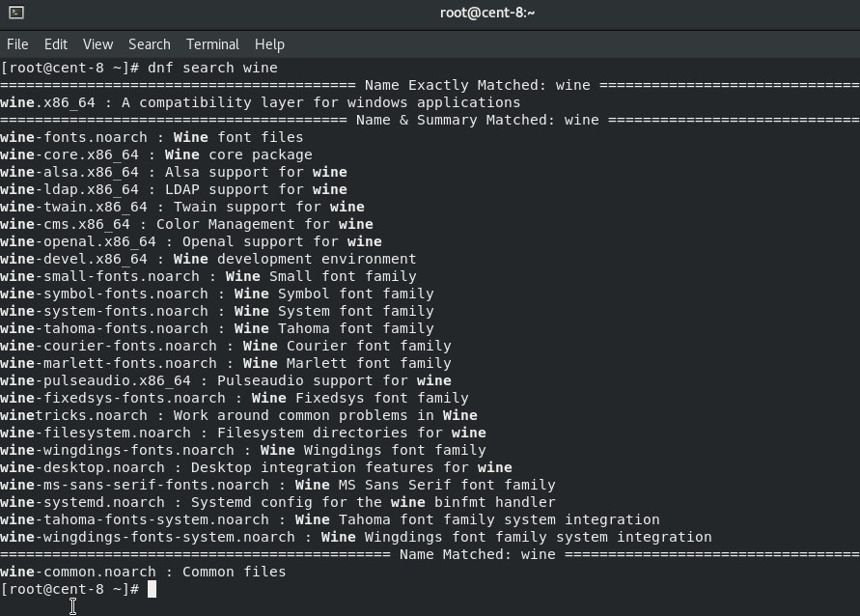Click the wine-core.x86_64 package line
The height and width of the screenshot is (616, 860).
point(156,154)
